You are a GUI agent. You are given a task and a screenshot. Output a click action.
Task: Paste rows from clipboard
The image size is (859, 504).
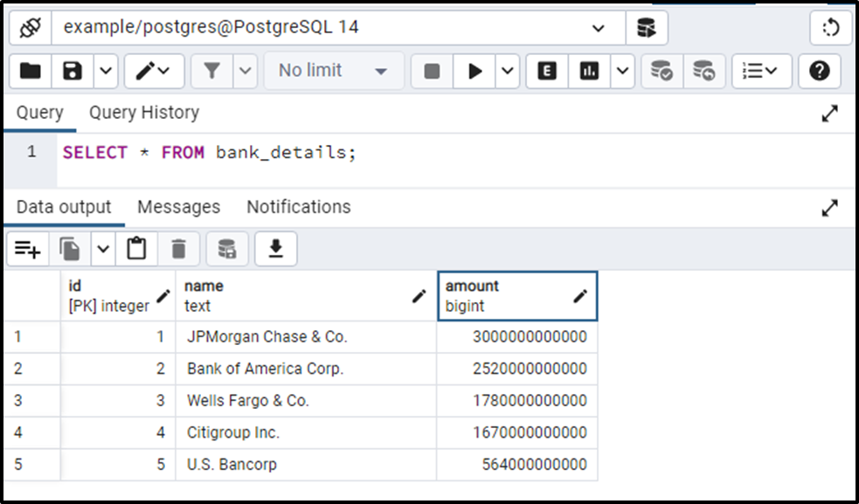click(137, 248)
